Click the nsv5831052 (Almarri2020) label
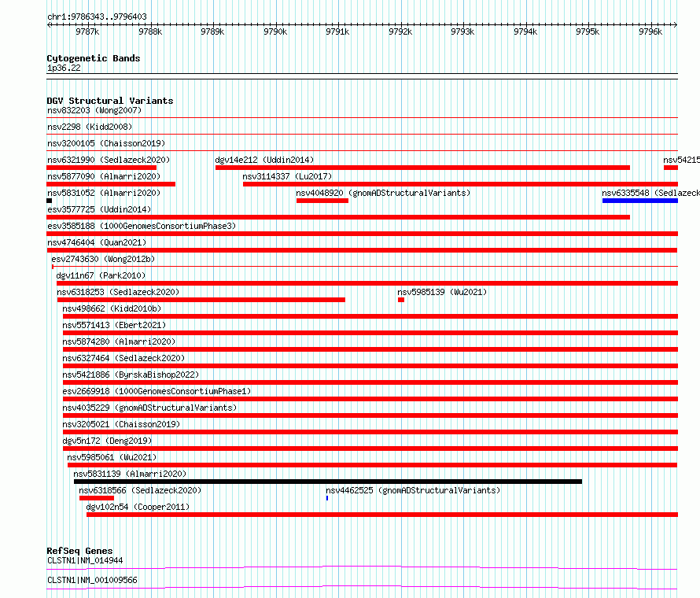700x598 pixels. 104,193
